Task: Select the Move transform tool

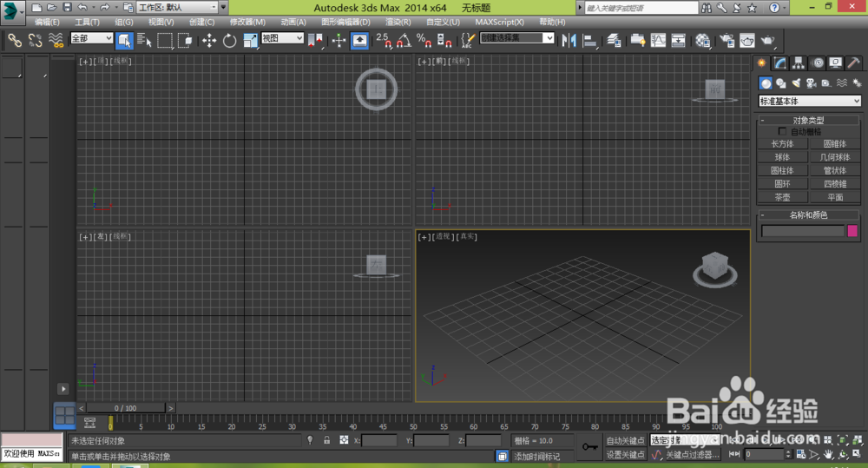Action: [x=209, y=40]
